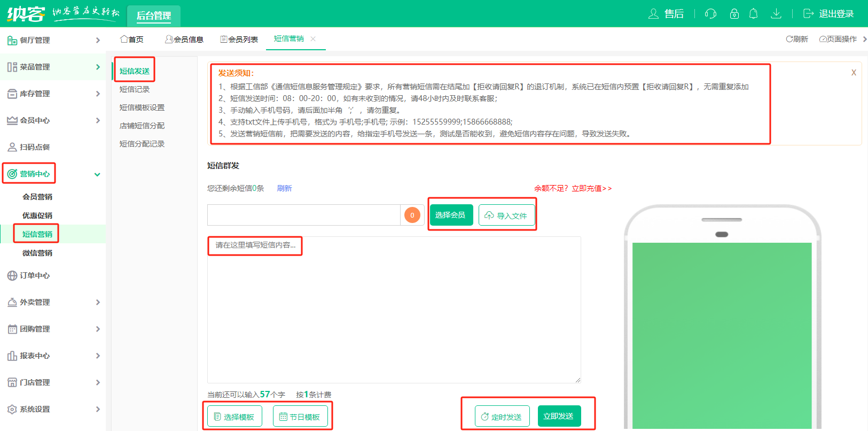Click the 订单中心 globe icon

click(12, 275)
